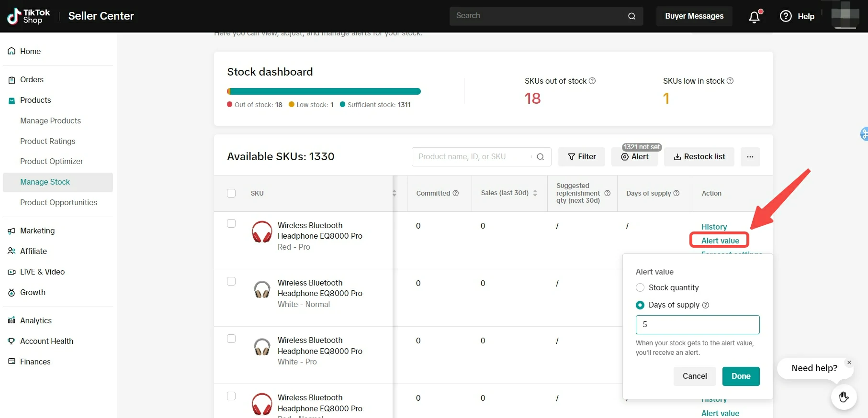Open the Filter dropdown button
Viewport: 868px width, 418px height.
582,157
